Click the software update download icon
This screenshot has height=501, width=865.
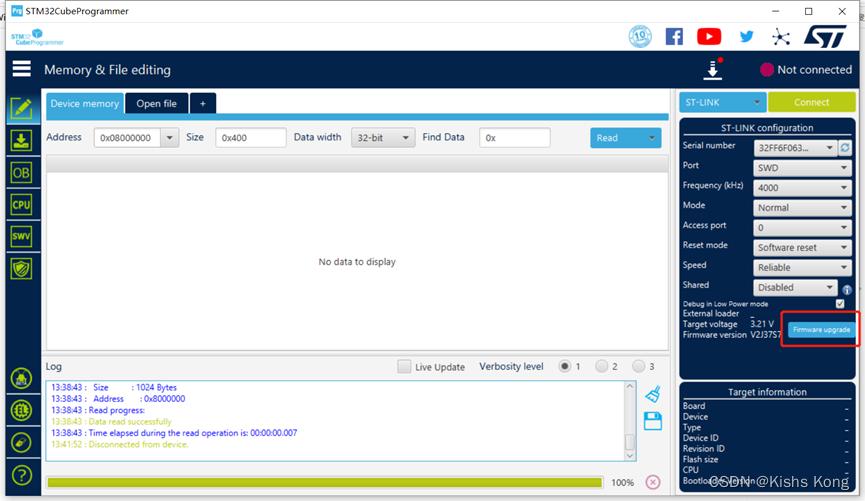click(x=713, y=70)
